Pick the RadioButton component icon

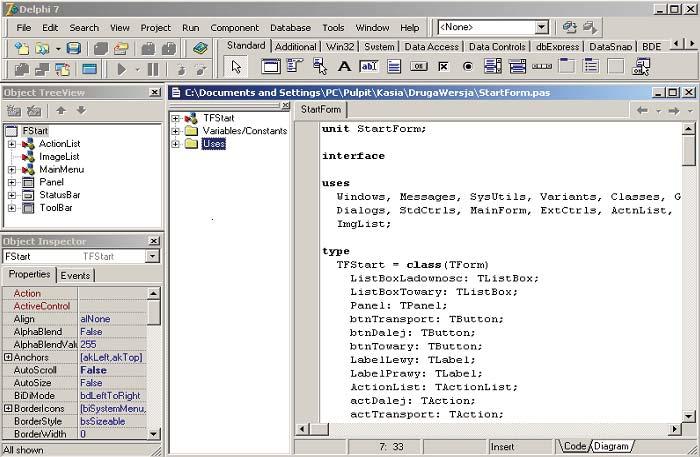[467, 66]
